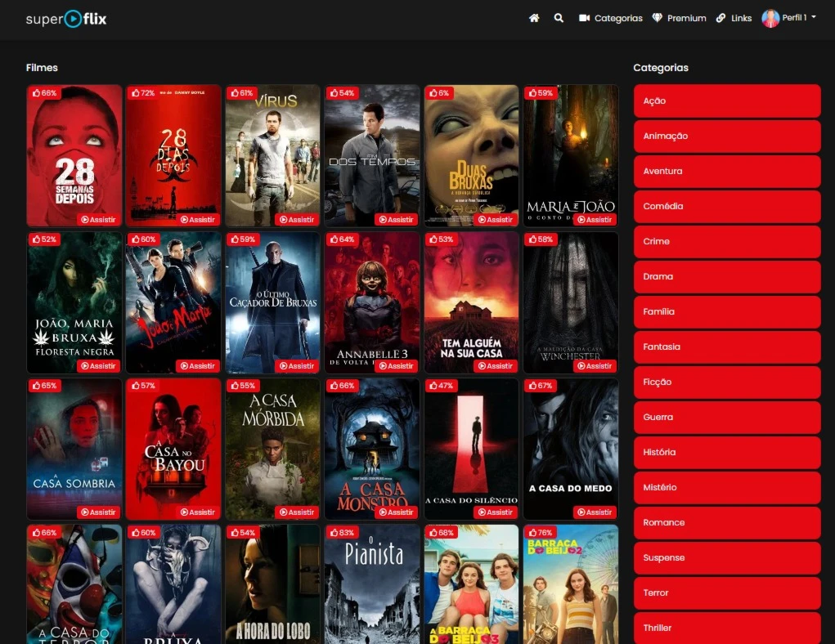Click the 66% like badge on 28 Semanas Depois
The width and height of the screenshot is (835, 644).
tap(44, 92)
